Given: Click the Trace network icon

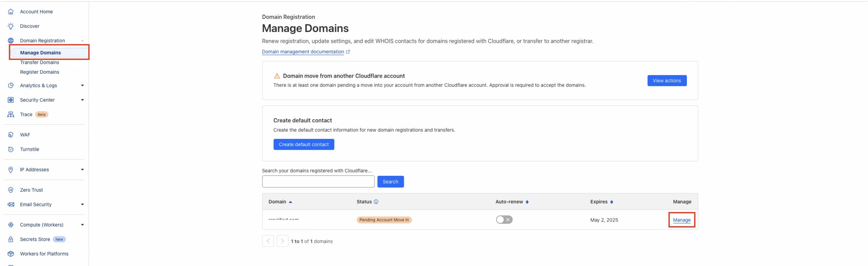Looking at the screenshot, I should 11,115.
